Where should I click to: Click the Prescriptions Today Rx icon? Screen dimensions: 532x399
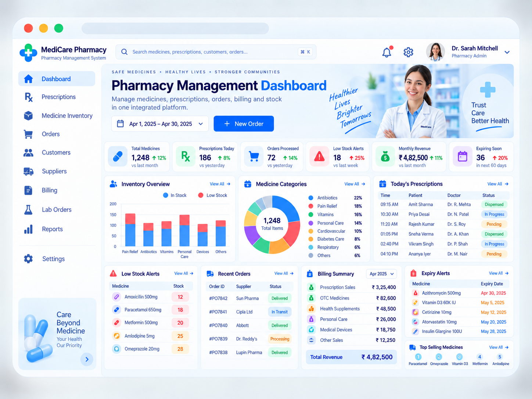(x=186, y=157)
